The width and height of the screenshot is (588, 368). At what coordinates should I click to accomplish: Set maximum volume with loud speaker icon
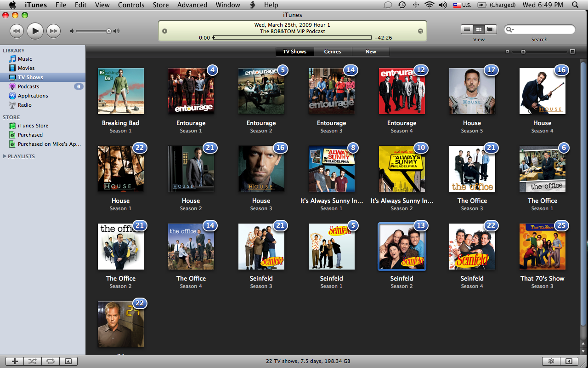[116, 31]
